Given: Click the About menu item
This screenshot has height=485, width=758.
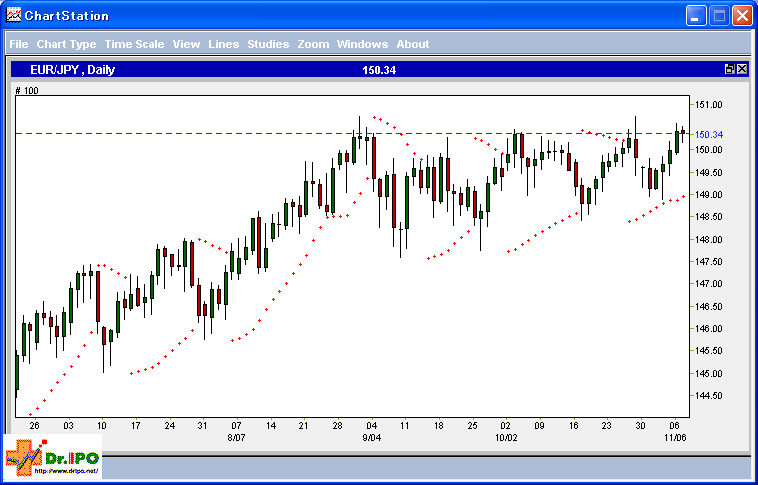Looking at the screenshot, I should coord(412,44).
